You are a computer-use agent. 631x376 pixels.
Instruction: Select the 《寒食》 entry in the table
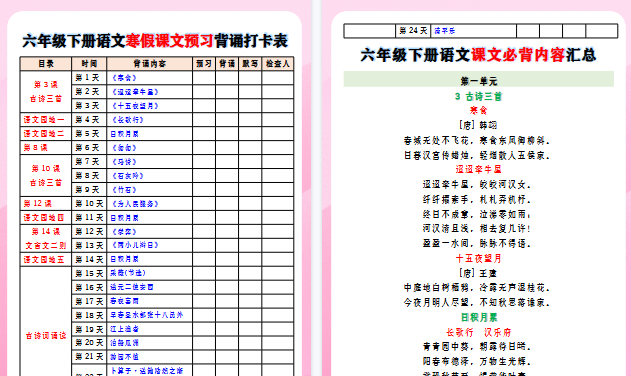pos(124,78)
